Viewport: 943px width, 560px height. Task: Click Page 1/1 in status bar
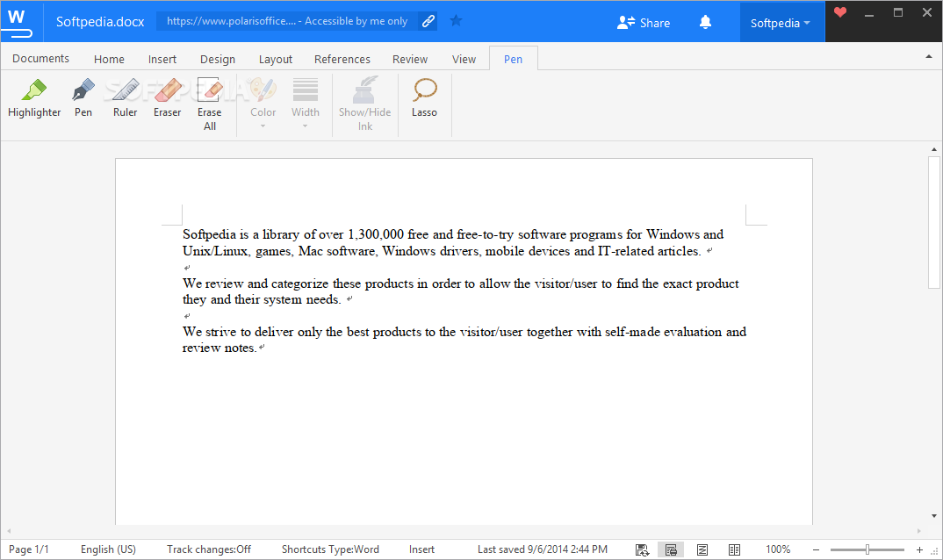[x=29, y=549]
